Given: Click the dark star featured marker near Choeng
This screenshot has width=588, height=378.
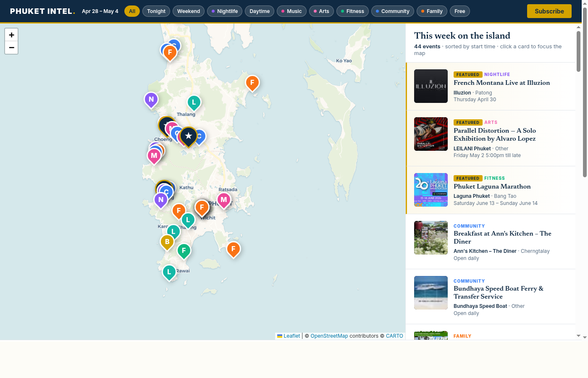Looking at the screenshot, I should pyautogui.click(x=189, y=136).
